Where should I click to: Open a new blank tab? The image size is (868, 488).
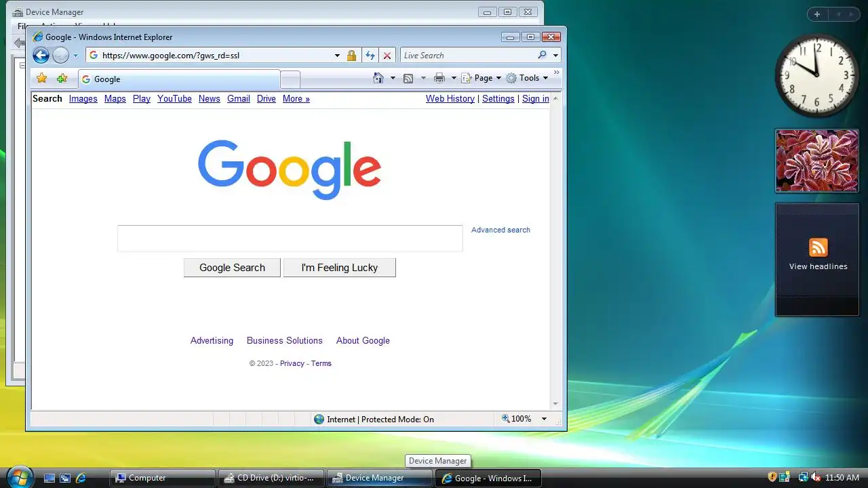click(x=290, y=79)
